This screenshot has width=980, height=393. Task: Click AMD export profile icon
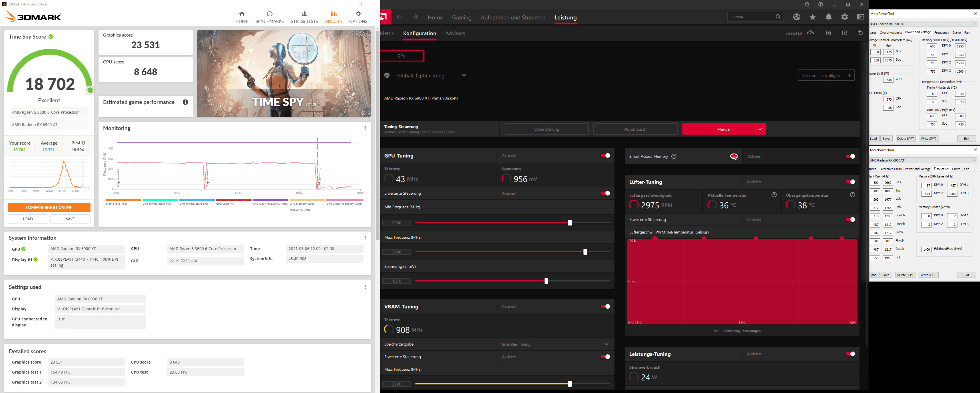click(845, 33)
